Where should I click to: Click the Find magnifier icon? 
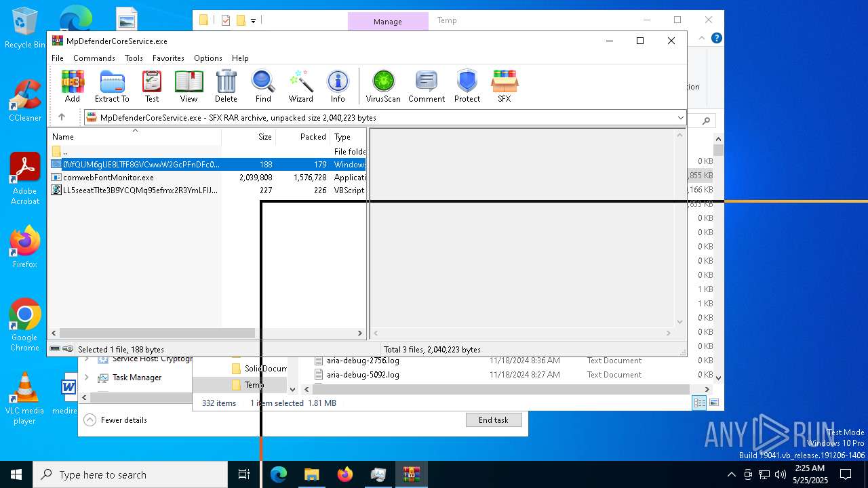coord(263,86)
